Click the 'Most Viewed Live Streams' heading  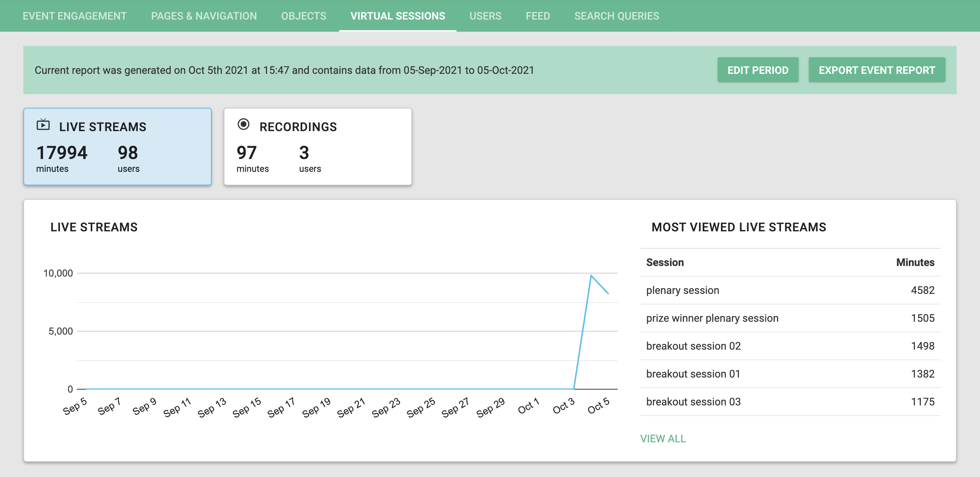[x=739, y=227]
